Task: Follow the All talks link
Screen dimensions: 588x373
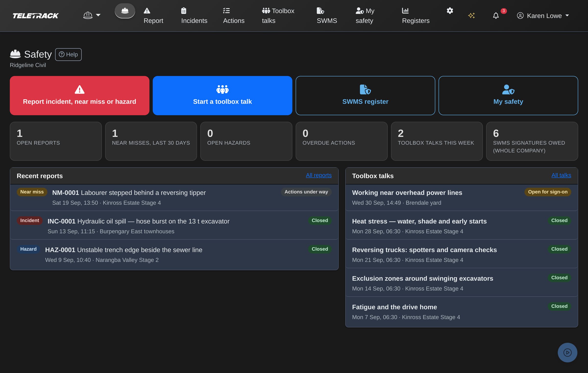Action: [x=561, y=175]
